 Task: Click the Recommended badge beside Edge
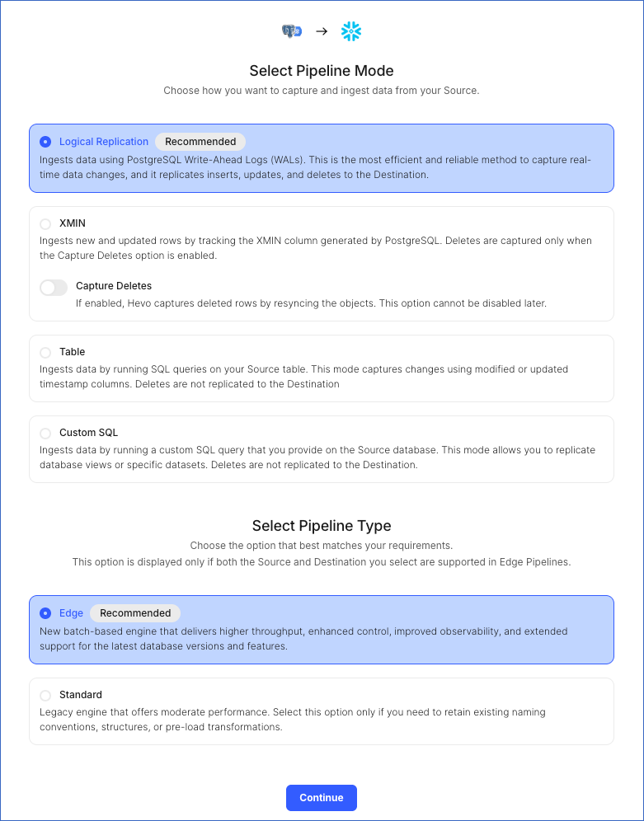coord(134,612)
